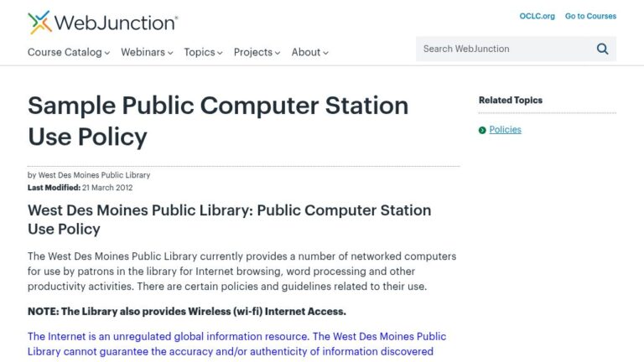
Task: Open the OCLC.org link
Action: pyautogui.click(x=537, y=16)
